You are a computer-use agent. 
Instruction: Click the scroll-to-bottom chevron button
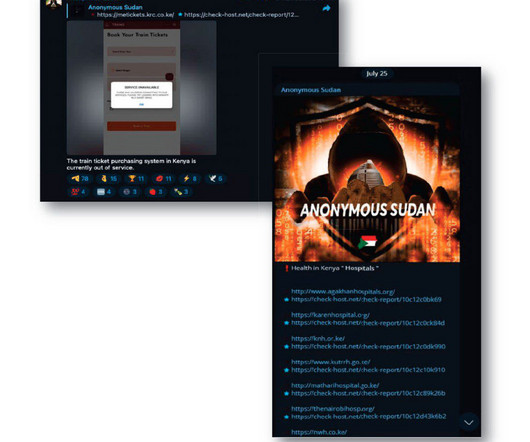point(468,422)
